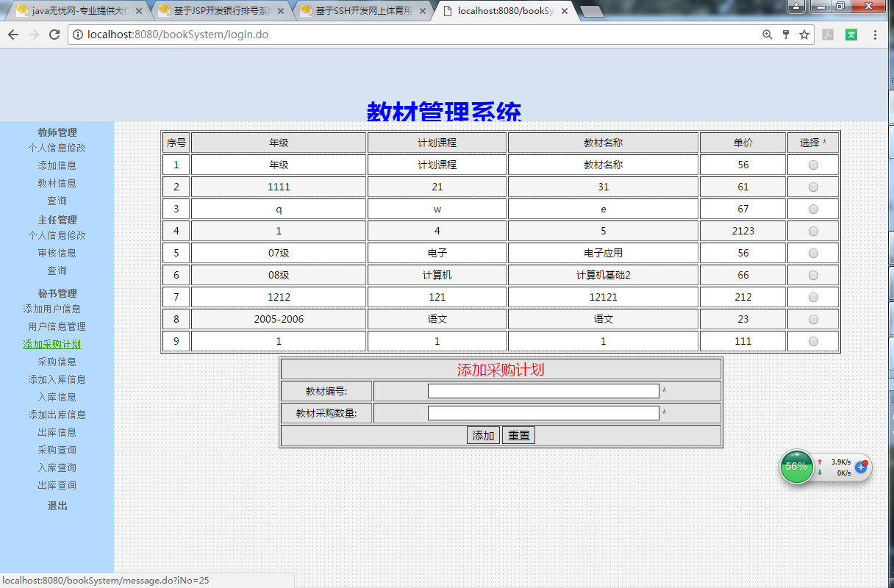Close the localhost:8080 bookSystem tab
Screen dimensions: 894x588
pos(565,11)
